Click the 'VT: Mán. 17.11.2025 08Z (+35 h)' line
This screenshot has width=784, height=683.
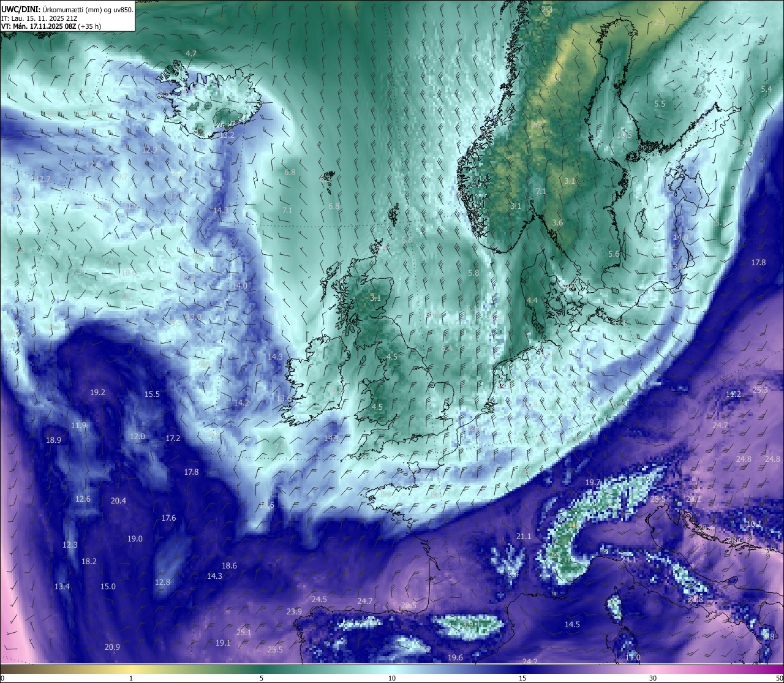pyautogui.click(x=51, y=26)
